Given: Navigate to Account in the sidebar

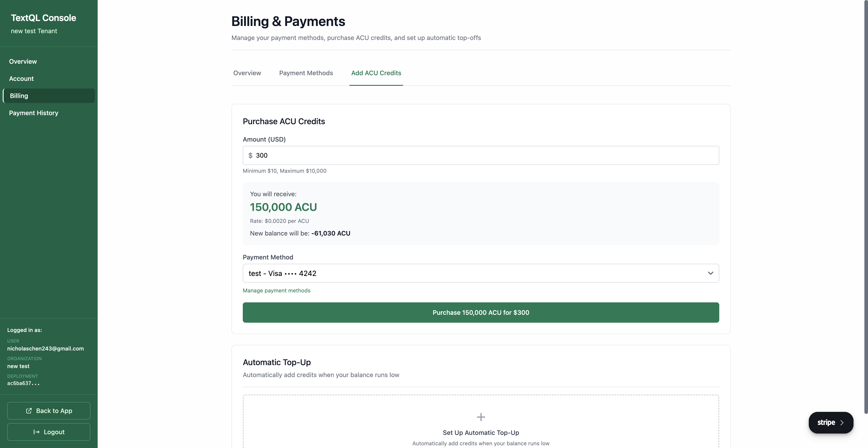Looking at the screenshot, I should coord(21,78).
